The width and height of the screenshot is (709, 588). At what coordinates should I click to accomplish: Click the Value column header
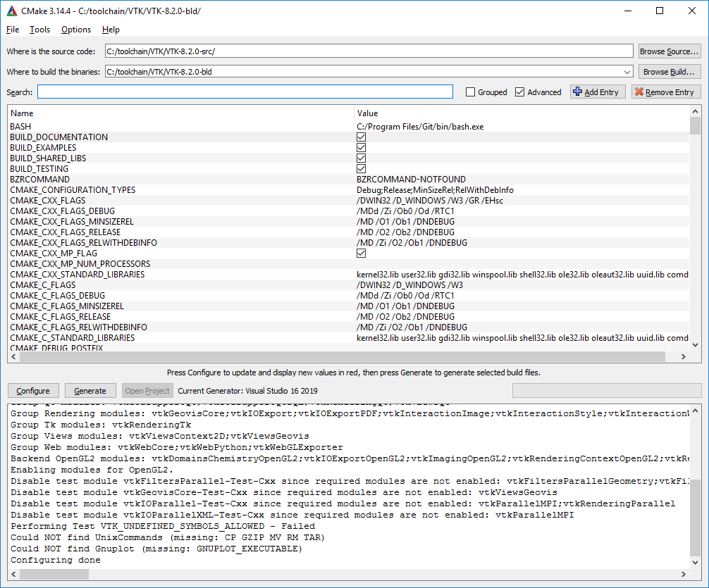pyautogui.click(x=522, y=113)
